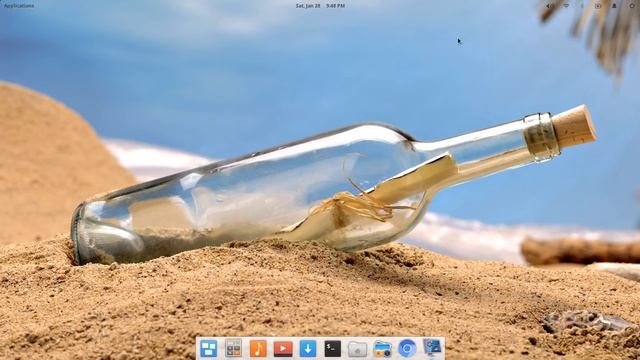The width and height of the screenshot is (640, 360).
Task: Open the sound volume indicator
Action: click(x=549, y=6)
